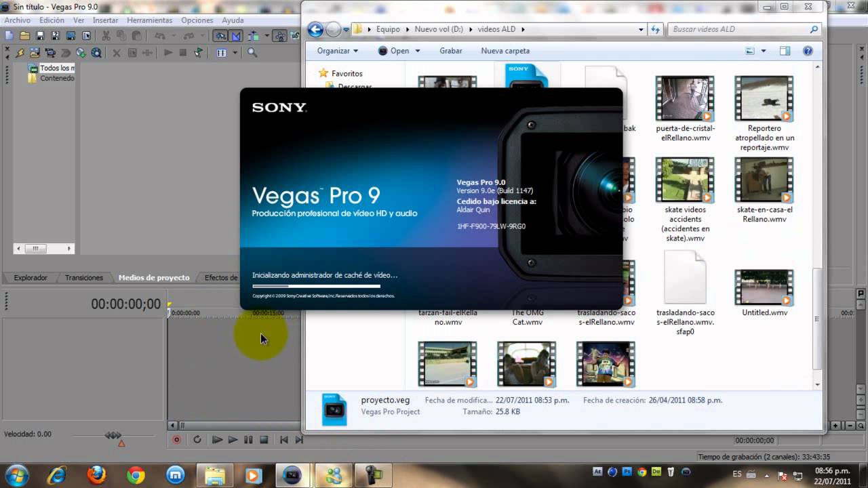Select the Contenedo bin folder tree item
Image resolution: width=868 pixels, height=488 pixels.
coord(57,78)
